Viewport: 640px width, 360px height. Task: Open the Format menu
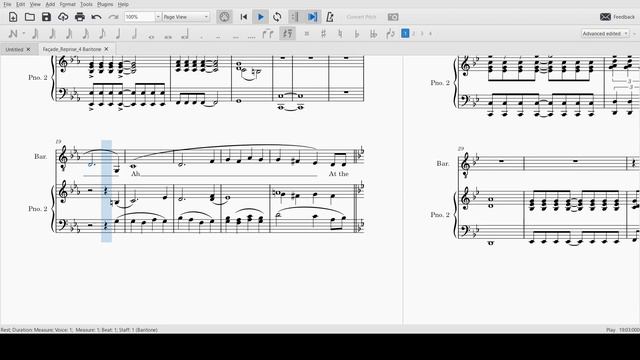(x=67, y=4)
